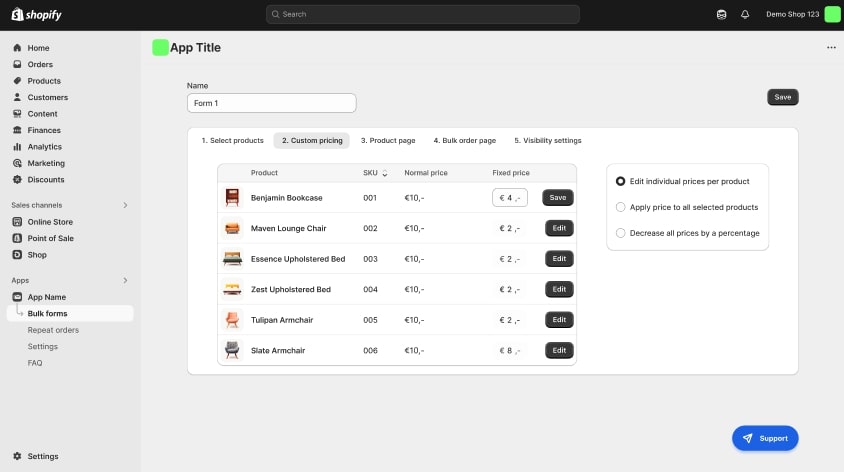Select Edit individual prices per product
The height and width of the screenshot is (472, 844).
(x=621, y=181)
